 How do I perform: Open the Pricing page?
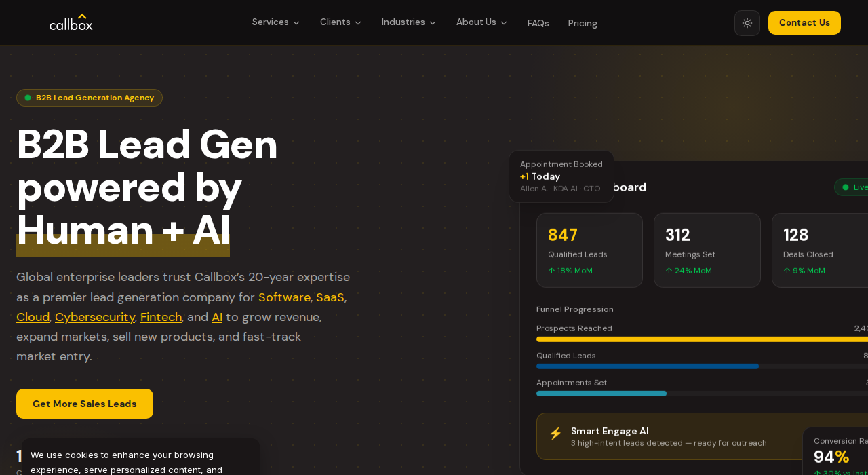pos(583,23)
